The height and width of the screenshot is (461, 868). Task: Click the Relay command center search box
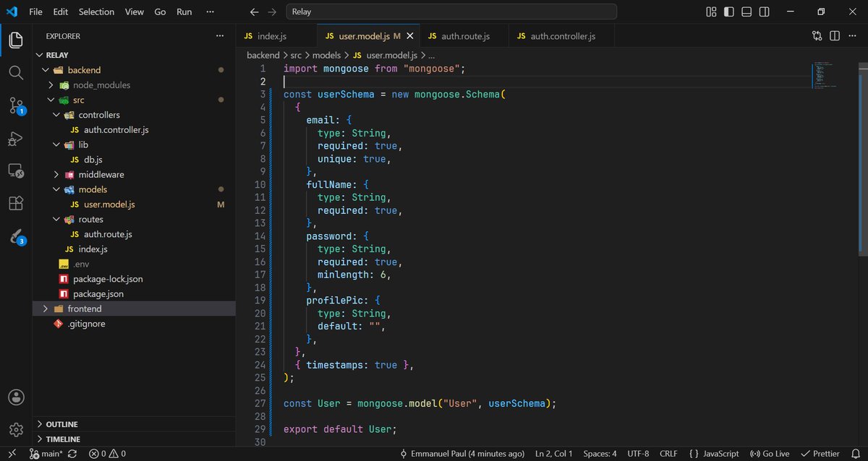[x=451, y=12]
